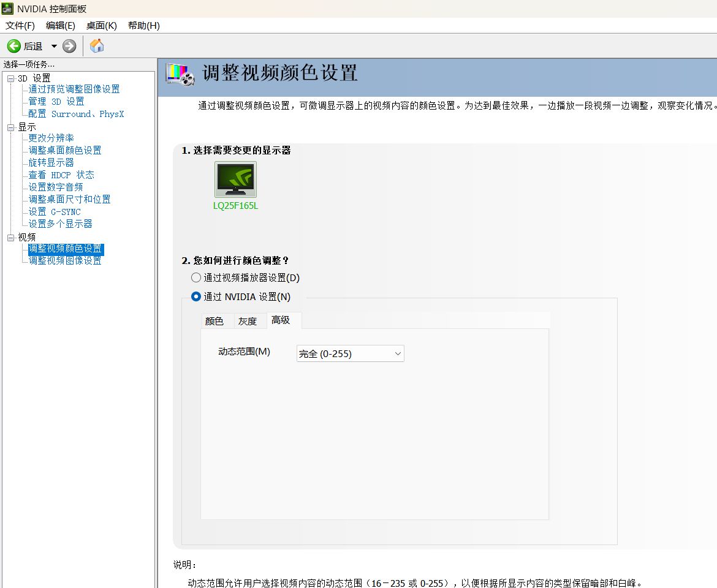Viewport: 717px width, 588px height.
Task: Click the 说明: heading text
Action: pyautogui.click(x=185, y=565)
